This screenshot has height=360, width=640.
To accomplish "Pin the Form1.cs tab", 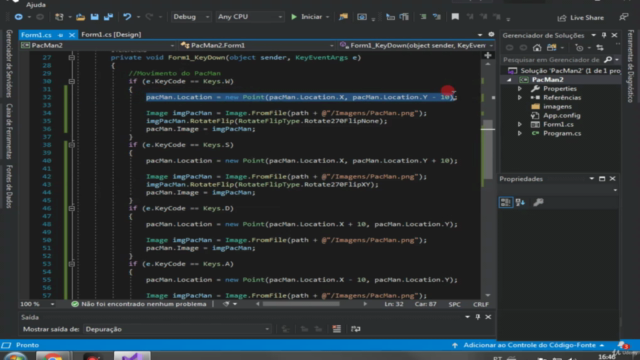I will coord(60,35).
